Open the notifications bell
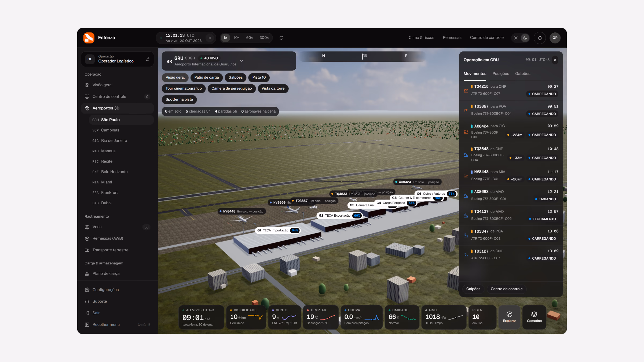This screenshot has height=362, width=644. pyautogui.click(x=540, y=38)
